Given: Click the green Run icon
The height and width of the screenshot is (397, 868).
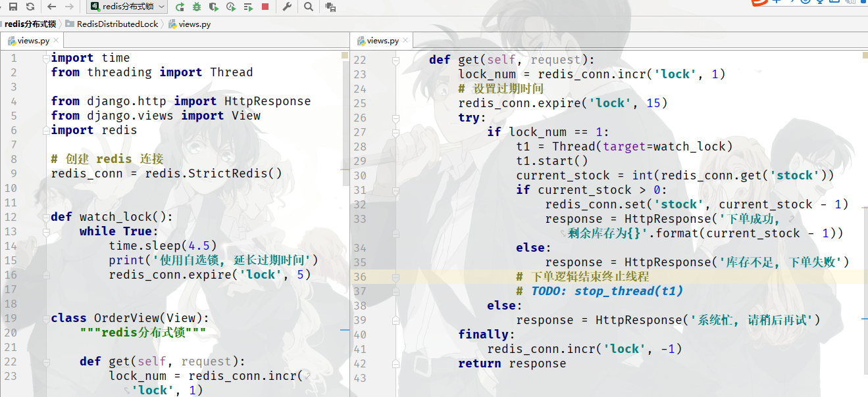Looking at the screenshot, I should 180,7.
